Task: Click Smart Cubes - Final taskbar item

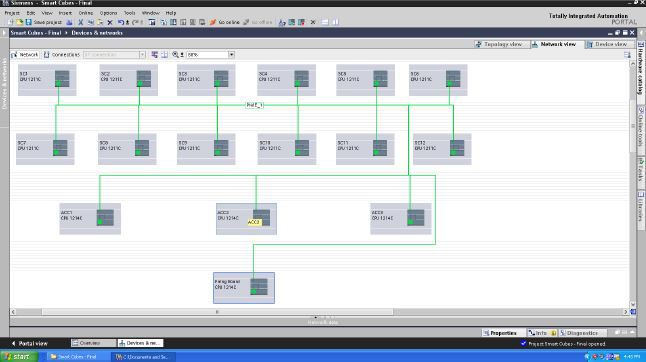Action: [77, 357]
